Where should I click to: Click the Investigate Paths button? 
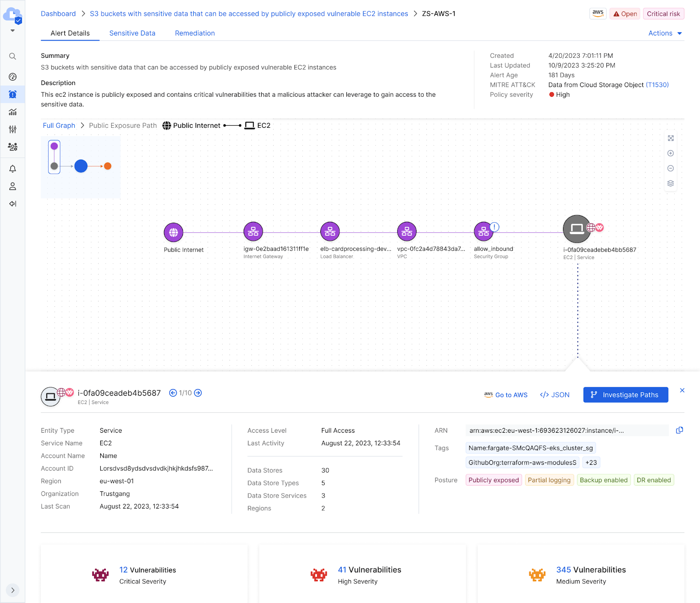tap(625, 395)
